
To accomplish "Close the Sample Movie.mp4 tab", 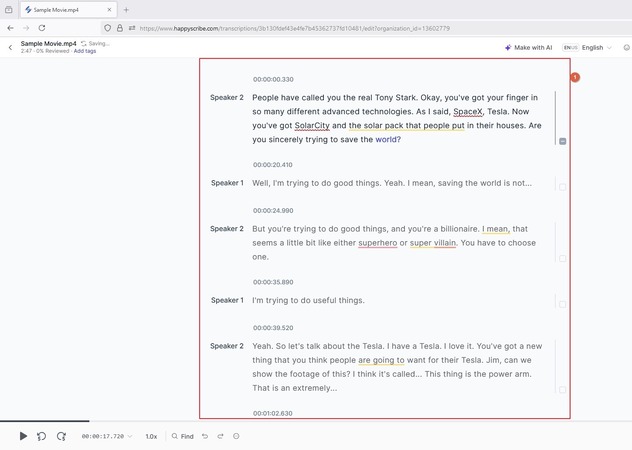I will click(x=109, y=10).
